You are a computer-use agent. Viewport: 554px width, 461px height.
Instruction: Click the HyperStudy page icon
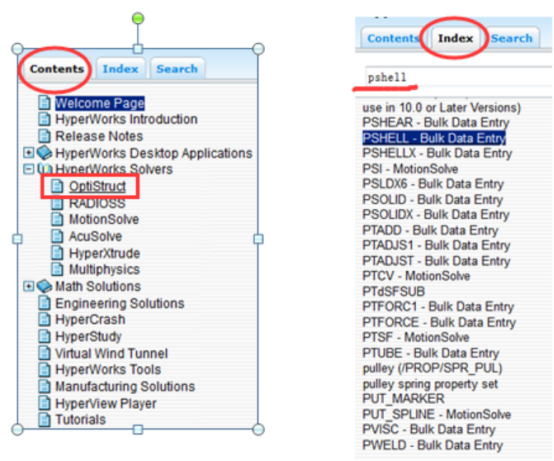tap(44, 336)
